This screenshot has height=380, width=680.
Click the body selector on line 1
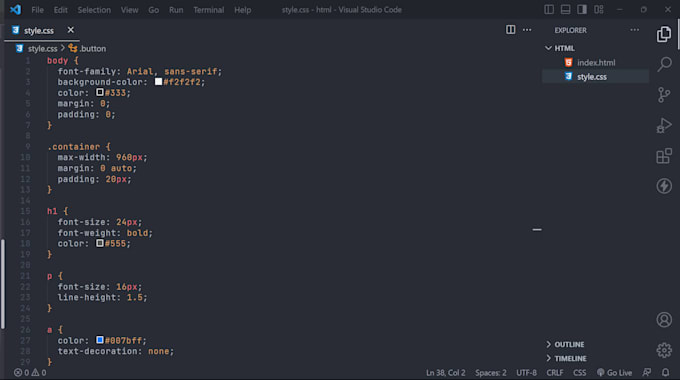[58, 61]
